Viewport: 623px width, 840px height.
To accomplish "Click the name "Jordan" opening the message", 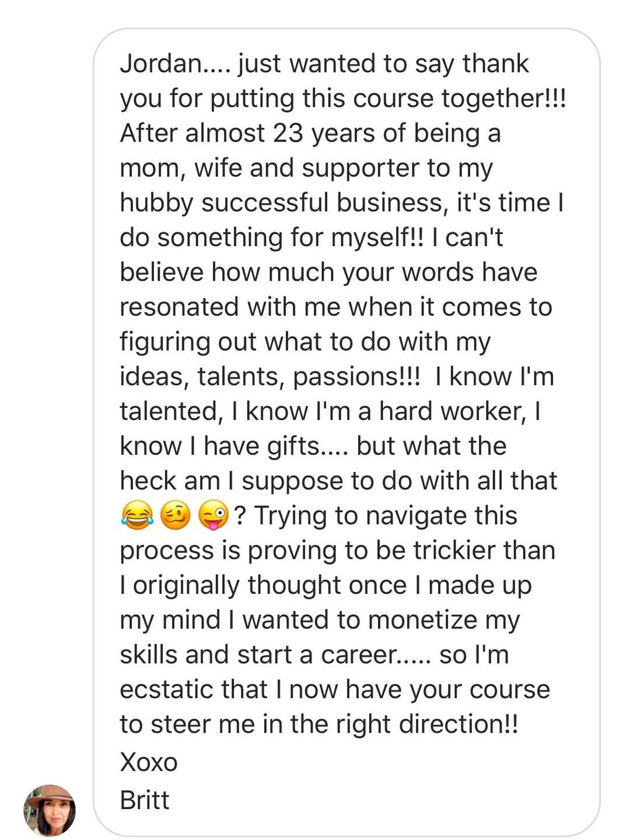I will pos(160,64).
